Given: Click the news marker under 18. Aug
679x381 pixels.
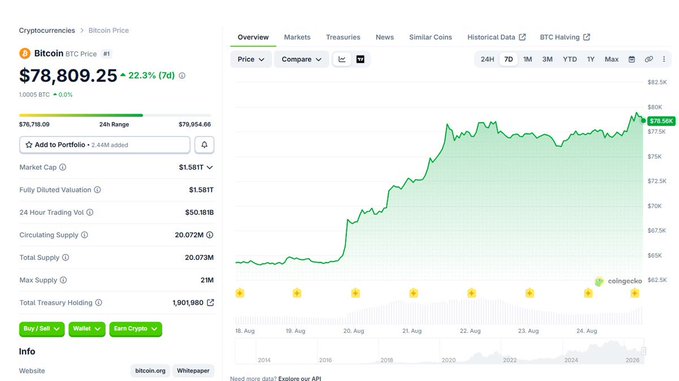Looking at the screenshot, I should 240,293.
